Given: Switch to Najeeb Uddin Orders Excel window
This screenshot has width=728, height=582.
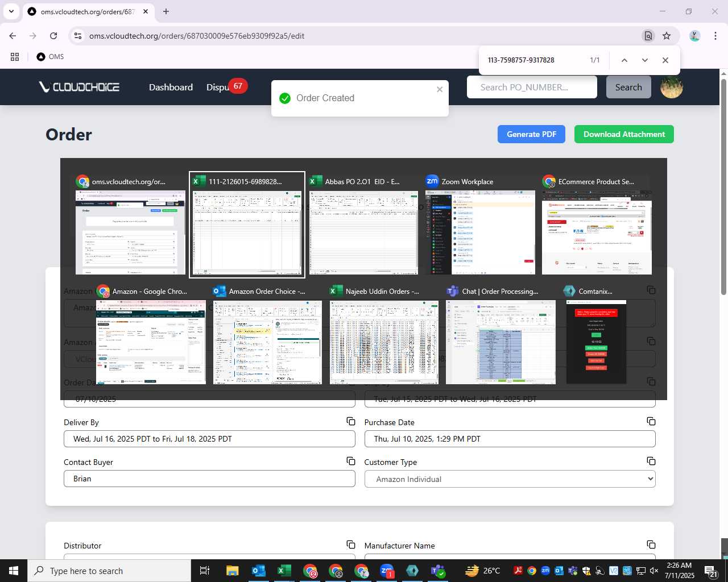Looking at the screenshot, I should (384, 335).
